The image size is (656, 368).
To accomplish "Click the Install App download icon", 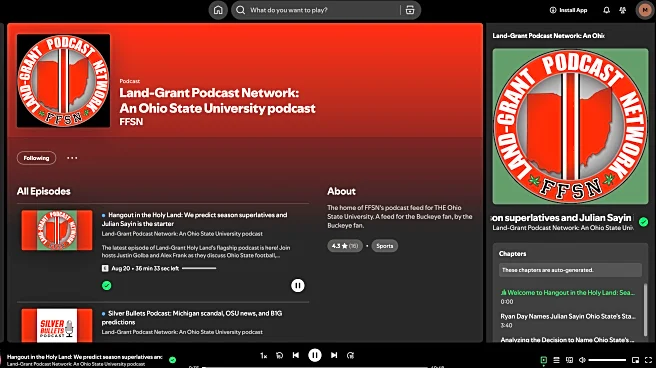I will coord(553,10).
